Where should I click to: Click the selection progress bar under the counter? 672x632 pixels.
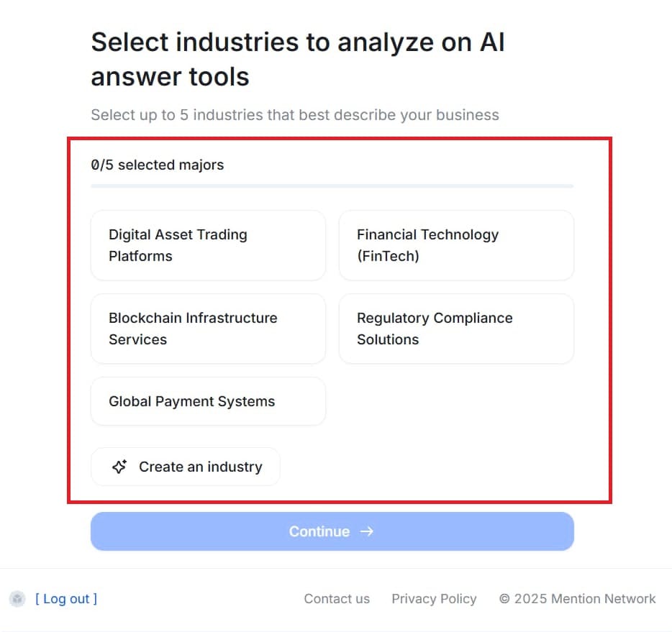click(x=332, y=186)
